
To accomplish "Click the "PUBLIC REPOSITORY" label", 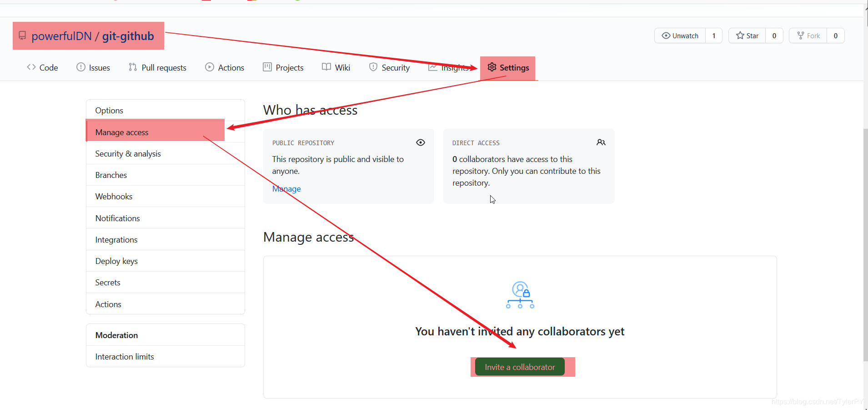I will (303, 143).
